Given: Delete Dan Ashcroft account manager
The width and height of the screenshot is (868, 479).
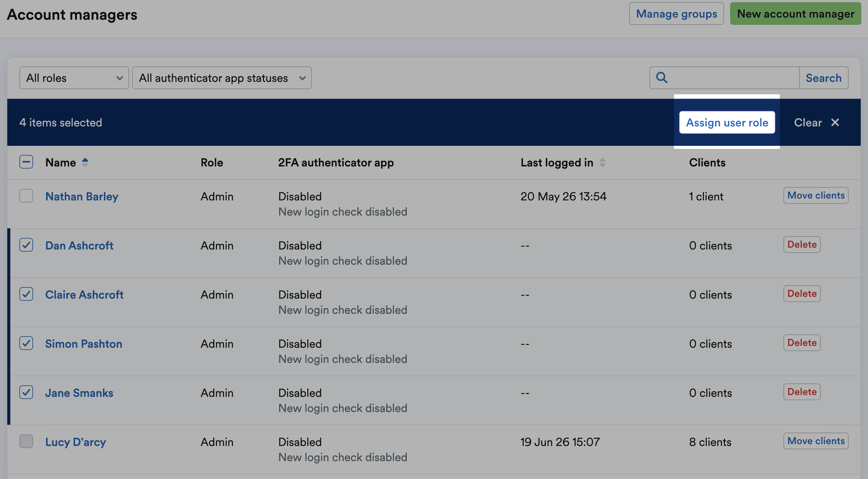Looking at the screenshot, I should pyautogui.click(x=802, y=245).
